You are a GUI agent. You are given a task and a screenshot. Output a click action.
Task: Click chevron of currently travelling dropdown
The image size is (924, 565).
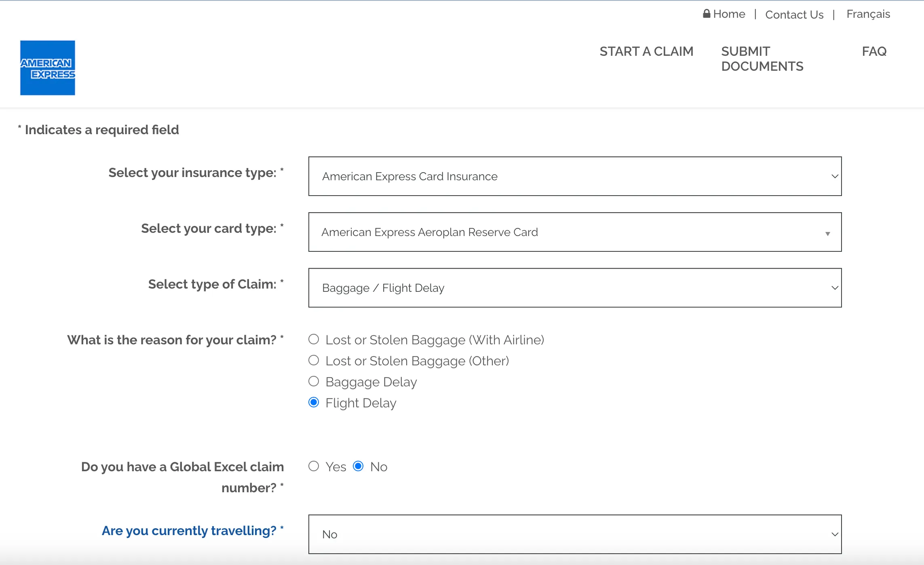pyautogui.click(x=835, y=534)
